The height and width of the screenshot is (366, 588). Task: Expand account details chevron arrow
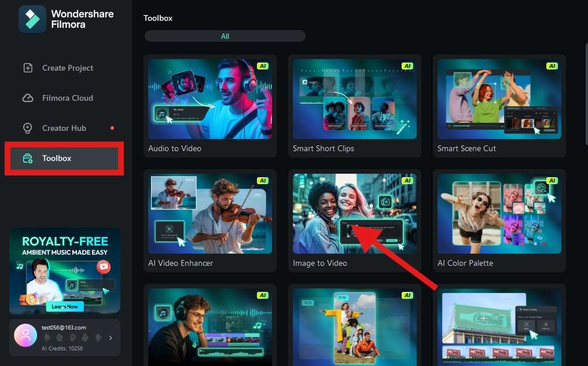(111, 338)
